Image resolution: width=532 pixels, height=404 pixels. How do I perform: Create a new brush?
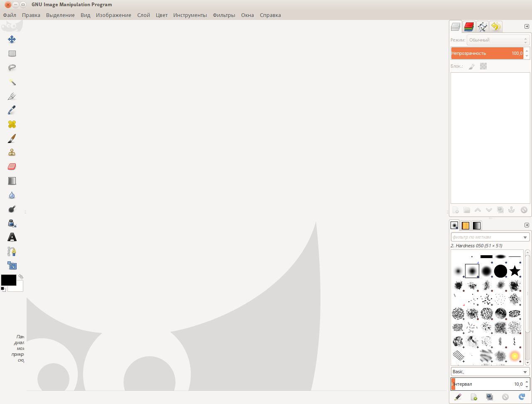(474, 397)
